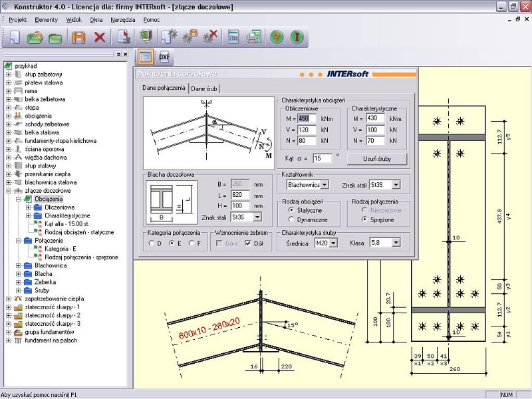Click the closed green folder toolbar icon

pos(55,38)
